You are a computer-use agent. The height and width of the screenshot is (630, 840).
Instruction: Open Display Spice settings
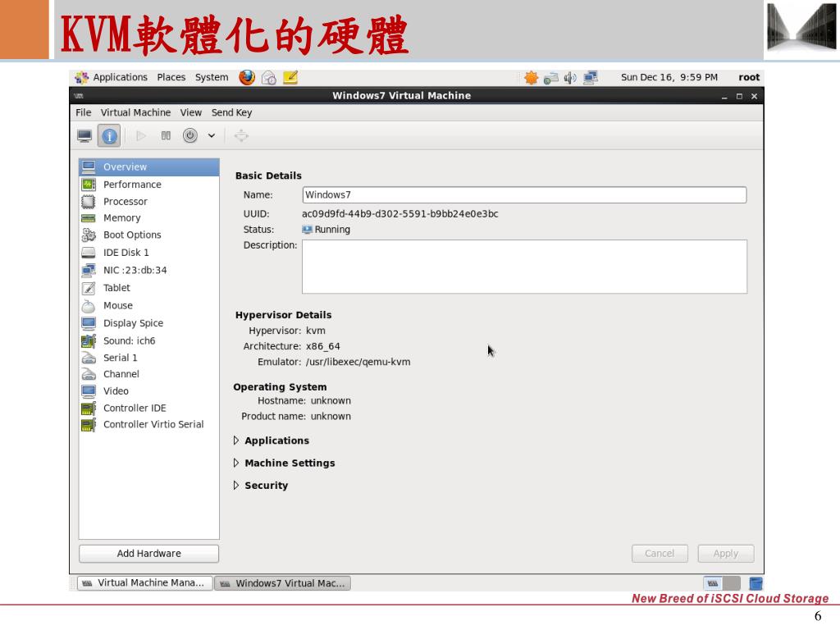click(x=149, y=323)
